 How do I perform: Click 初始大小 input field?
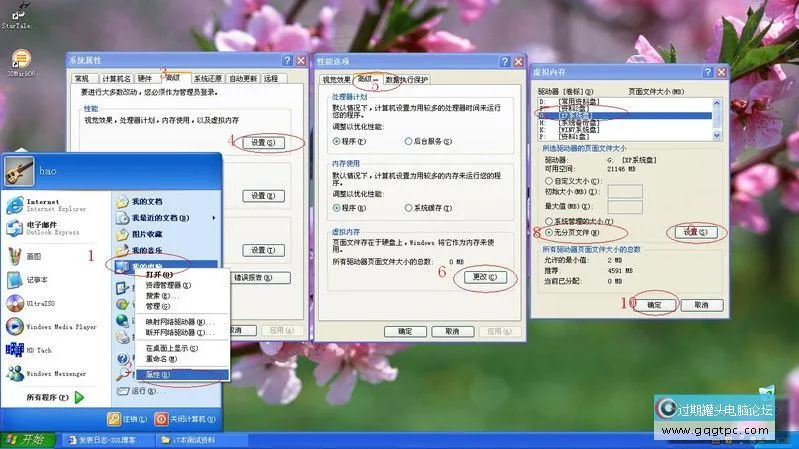[625, 192]
